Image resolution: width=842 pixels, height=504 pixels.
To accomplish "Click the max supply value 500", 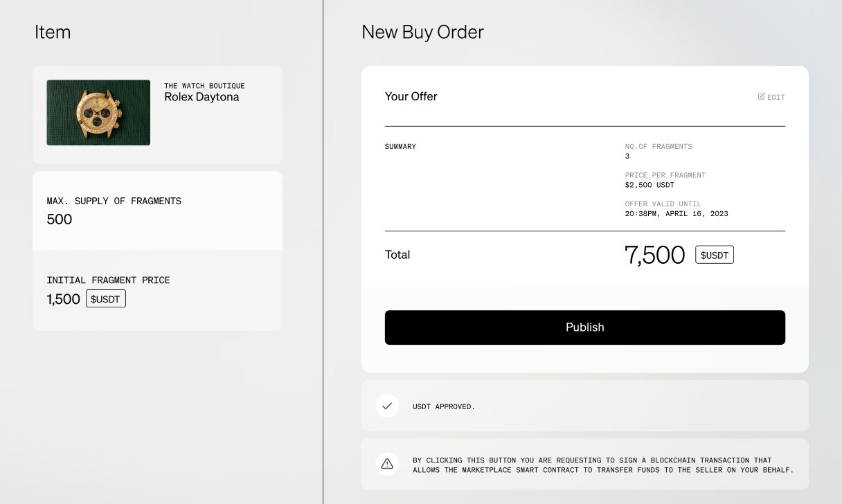I will [x=60, y=219].
